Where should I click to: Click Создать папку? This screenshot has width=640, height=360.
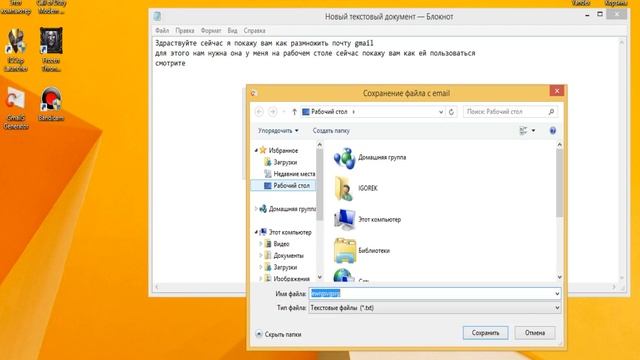(x=331, y=131)
